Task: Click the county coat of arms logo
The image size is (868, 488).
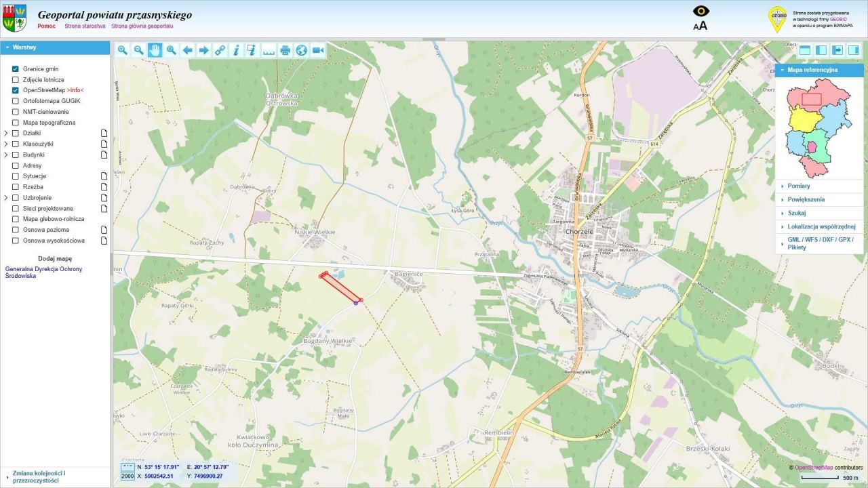Action: (14, 18)
